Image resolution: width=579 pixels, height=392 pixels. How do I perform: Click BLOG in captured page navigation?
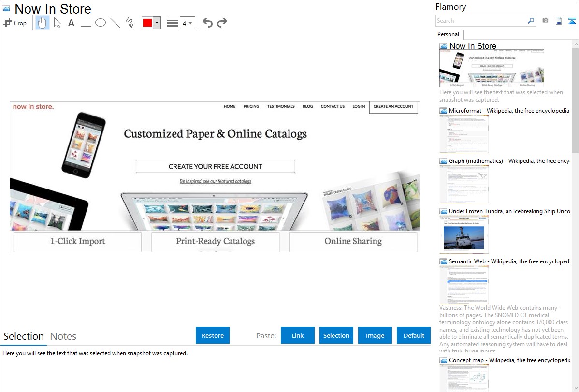click(307, 106)
